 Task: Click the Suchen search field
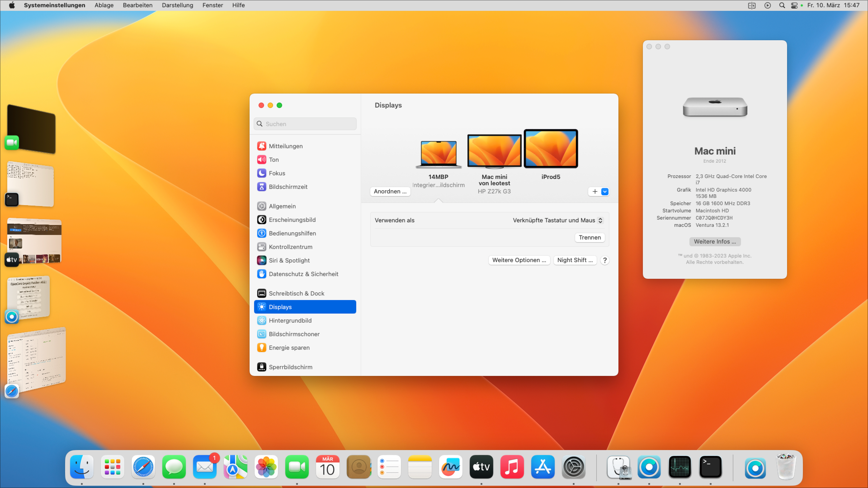click(x=305, y=124)
